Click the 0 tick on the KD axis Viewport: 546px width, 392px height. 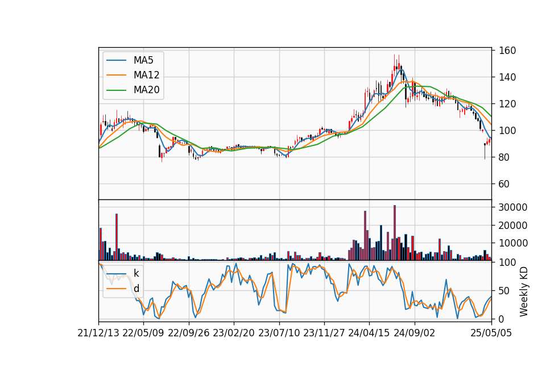(502, 319)
